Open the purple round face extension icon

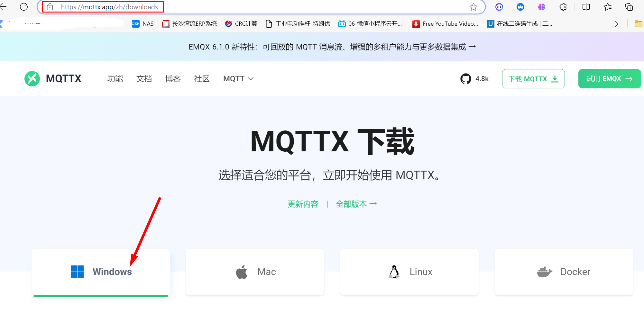[x=499, y=7]
